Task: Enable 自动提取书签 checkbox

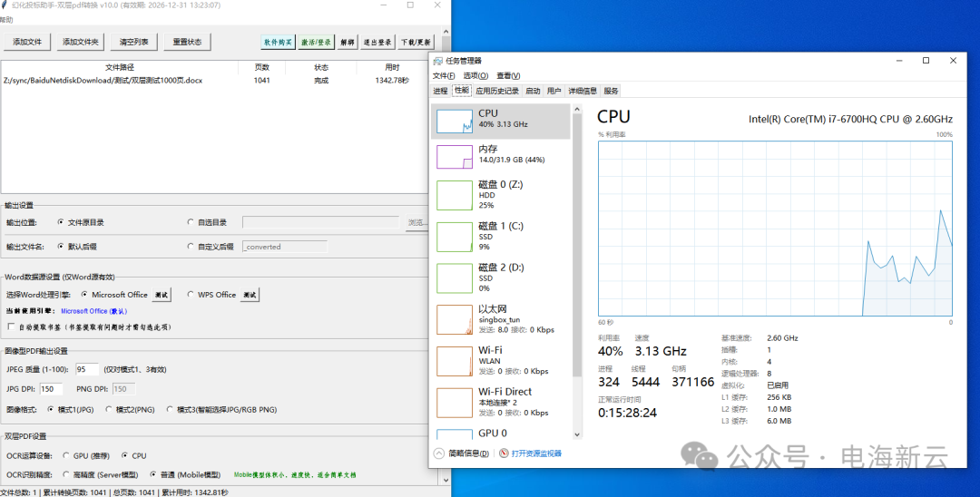Action: point(11,326)
